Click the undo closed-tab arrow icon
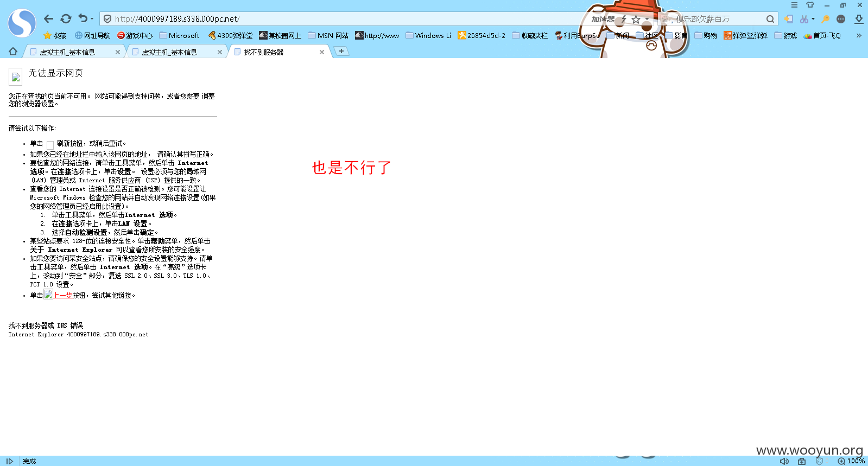The height and width of the screenshot is (466, 868). pos(83,18)
